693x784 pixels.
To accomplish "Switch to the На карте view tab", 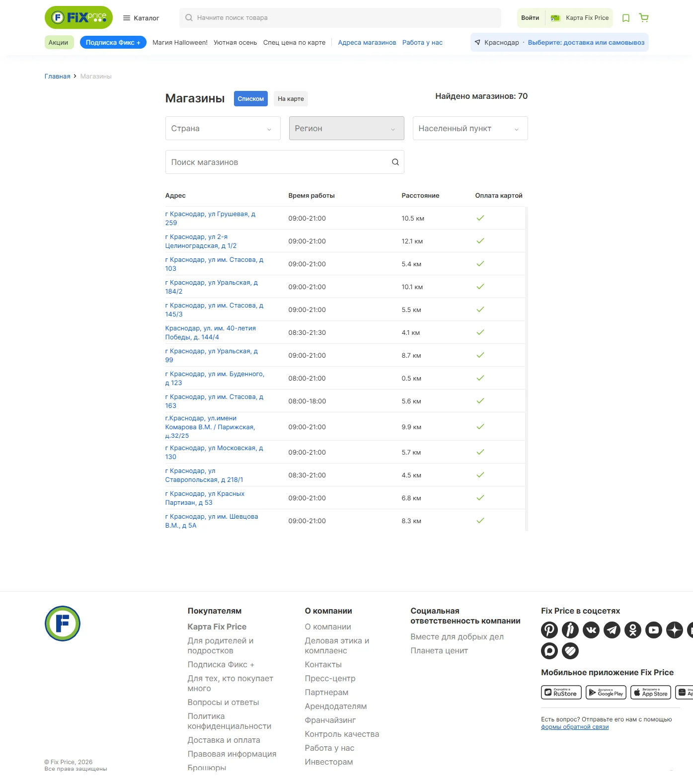I will [x=291, y=98].
